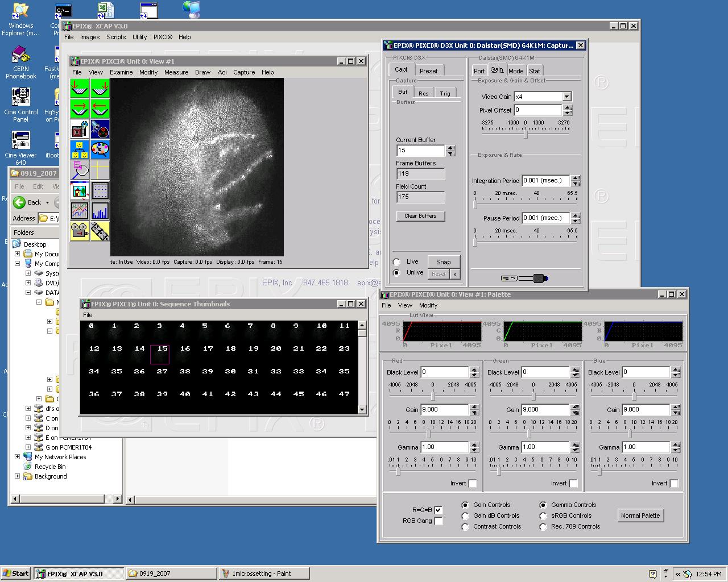Select Contrast Controls radio button
This screenshot has height=582, width=728.
coord(465,527)
